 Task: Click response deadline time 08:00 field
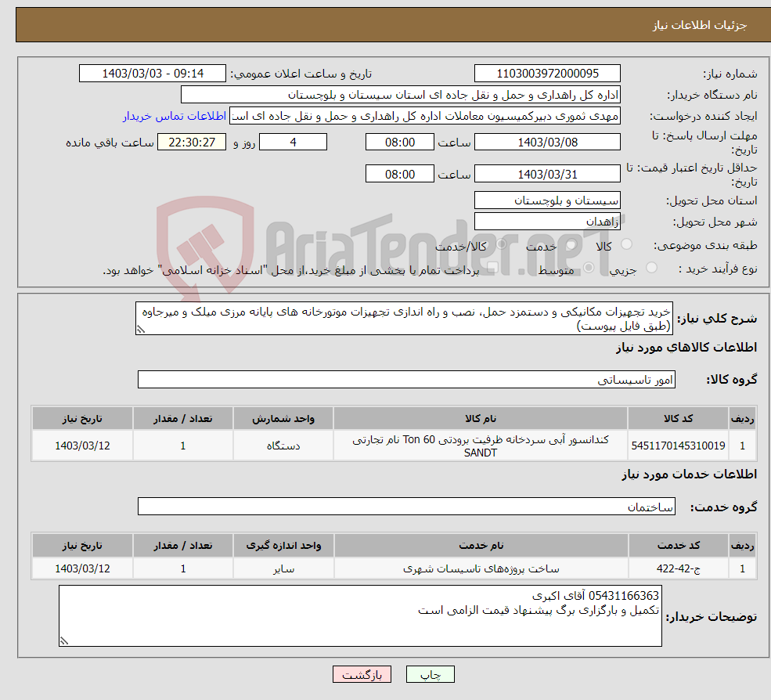click(x=400, y=143)
